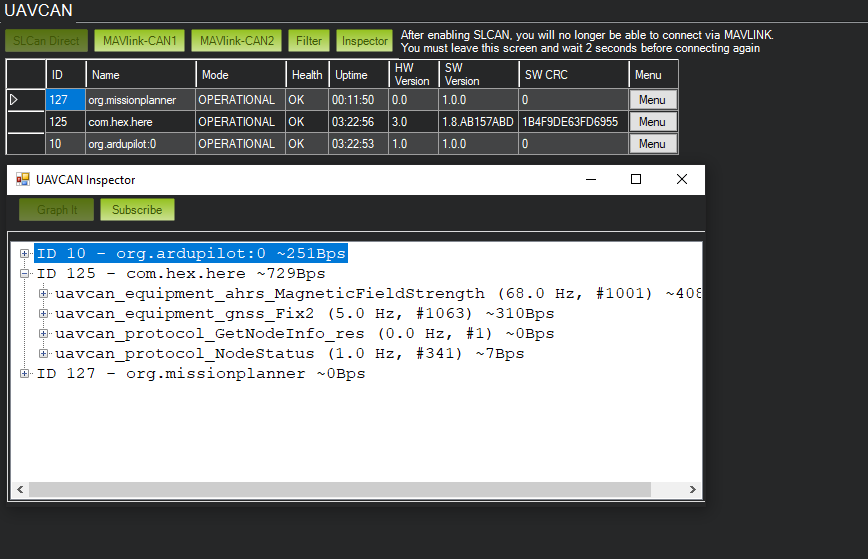868x559 pixels.
Task: Click the UAVCAN Inspector window icon
Action: point(22,180)
